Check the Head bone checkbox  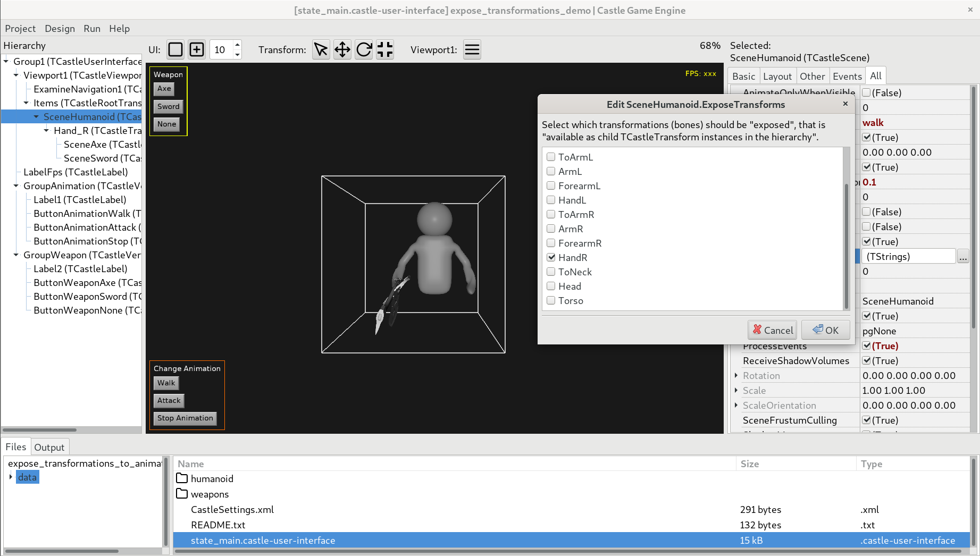tap(551, 286)
